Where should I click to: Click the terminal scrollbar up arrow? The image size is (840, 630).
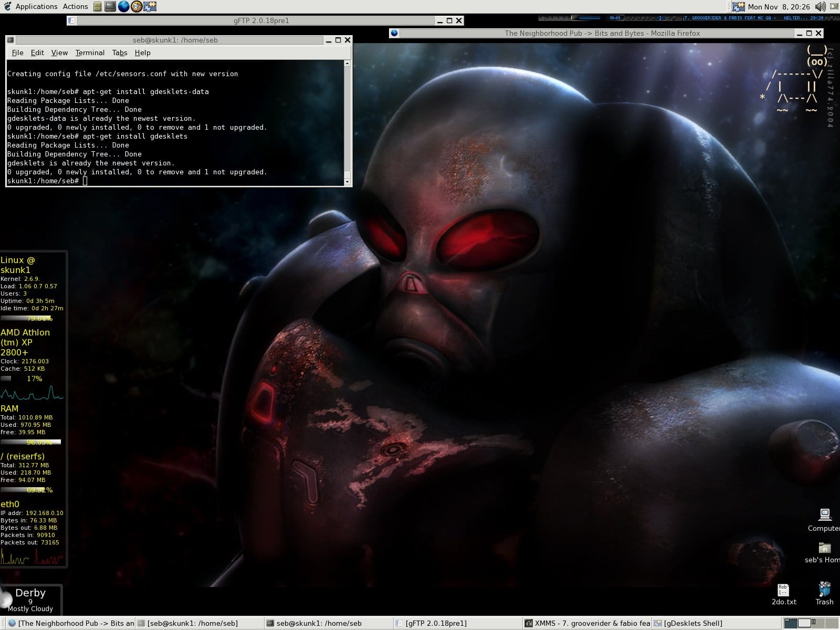[347, 63]
